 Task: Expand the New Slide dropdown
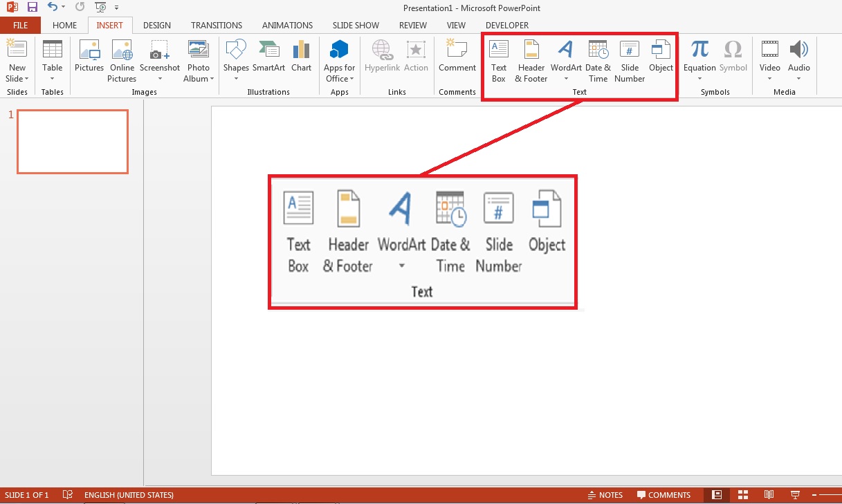[17, 78]
